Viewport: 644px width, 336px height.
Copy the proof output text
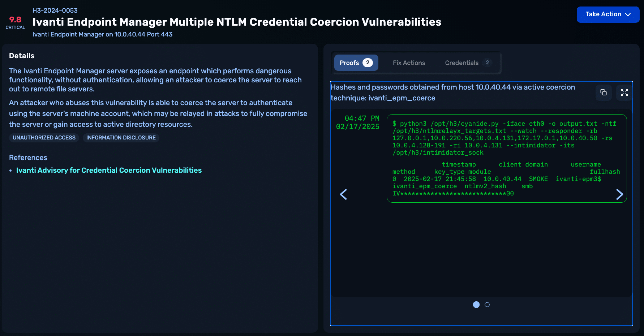(604, 93)
